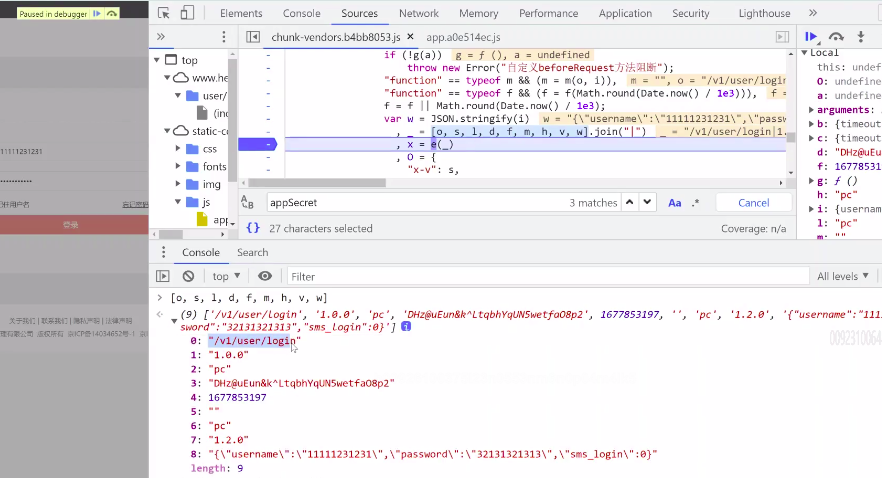Switch to the Console panel tab

point(302,13)
